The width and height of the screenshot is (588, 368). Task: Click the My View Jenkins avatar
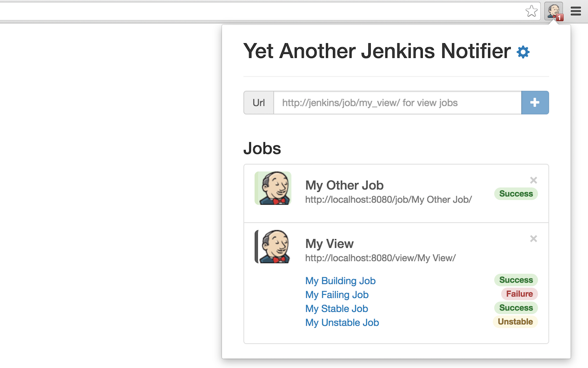coord(273,247)
